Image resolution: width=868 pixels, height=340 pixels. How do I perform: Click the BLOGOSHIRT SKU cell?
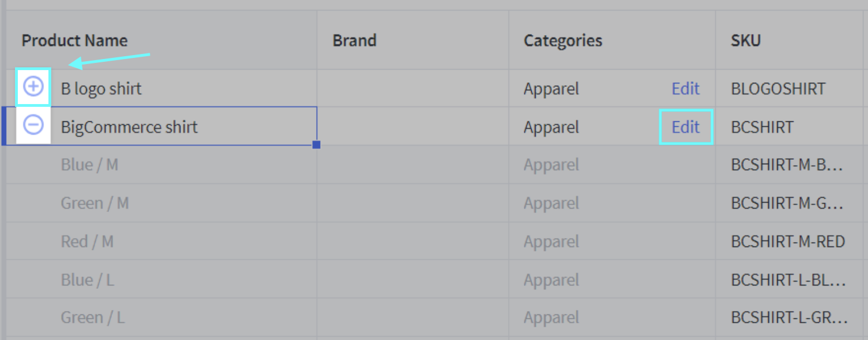(778, 88)
